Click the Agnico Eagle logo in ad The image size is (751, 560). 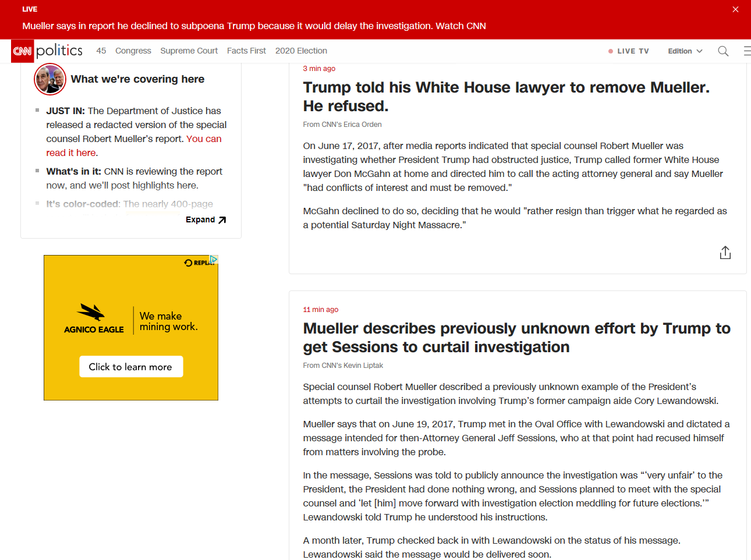(94, 318)
